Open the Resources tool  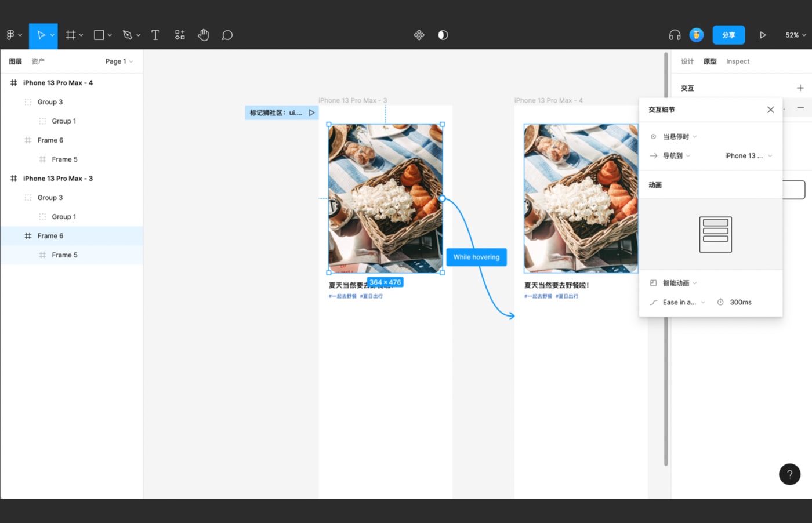(x=180, y=35)
